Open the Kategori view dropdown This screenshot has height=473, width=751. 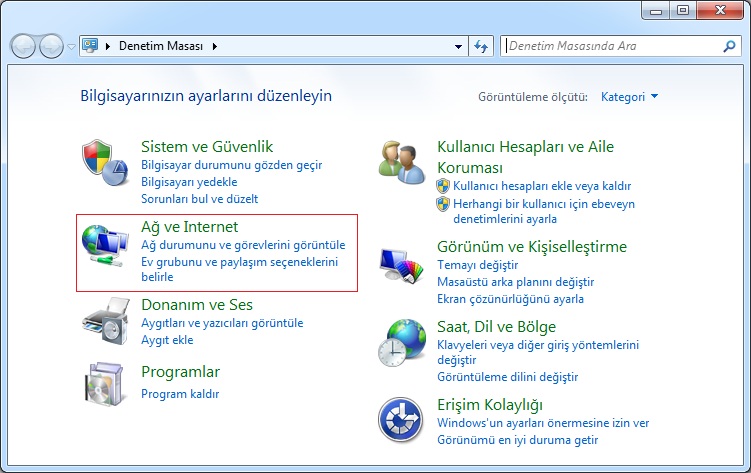[x=630, y=97]
